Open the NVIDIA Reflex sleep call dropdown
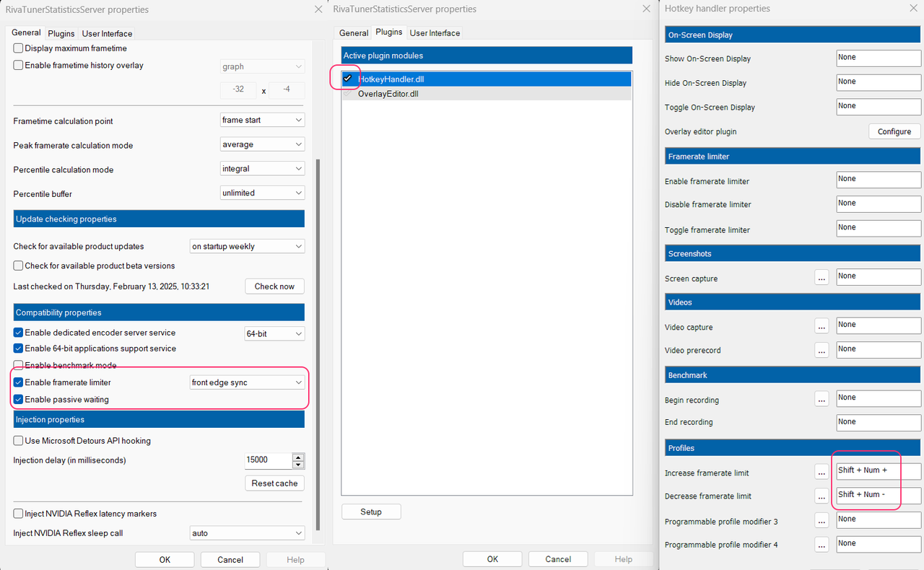Viewport: 924px width, 570px height. click(x=246, y=534)
